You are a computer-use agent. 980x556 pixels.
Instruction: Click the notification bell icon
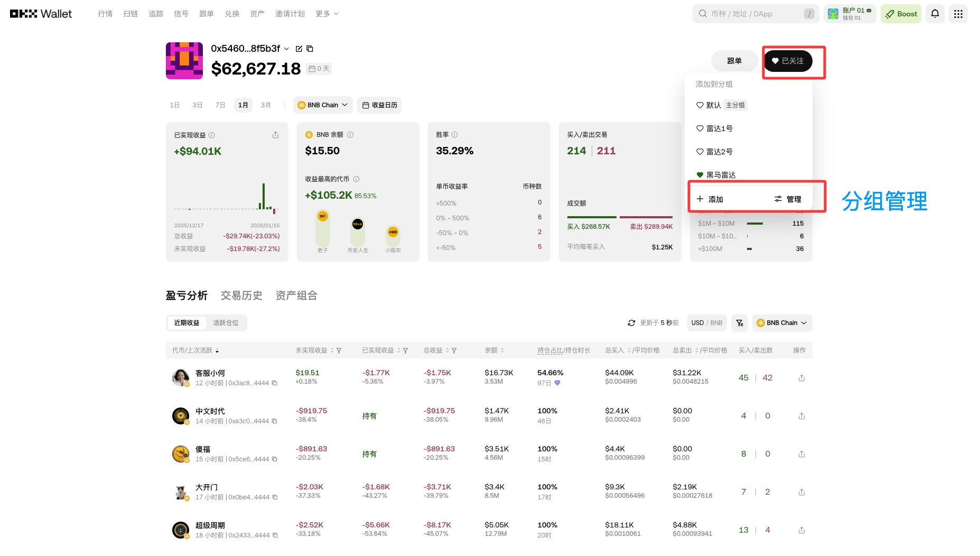point(935,14)
